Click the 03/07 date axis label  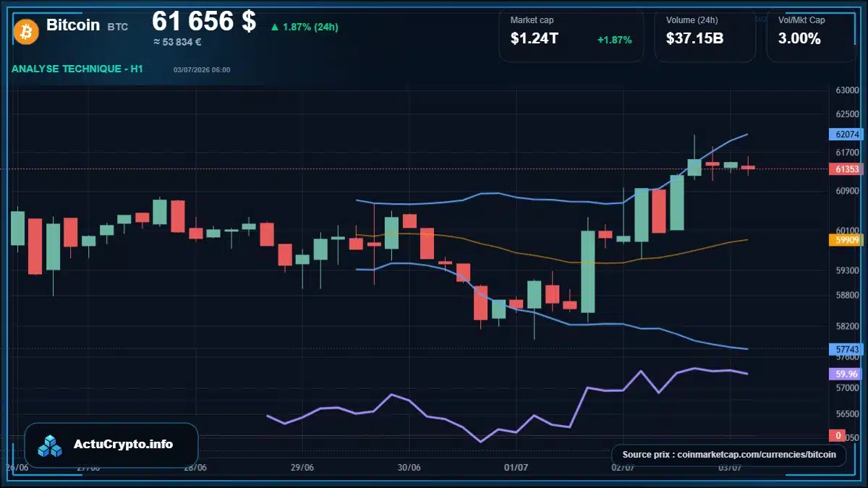click(729, 468)
